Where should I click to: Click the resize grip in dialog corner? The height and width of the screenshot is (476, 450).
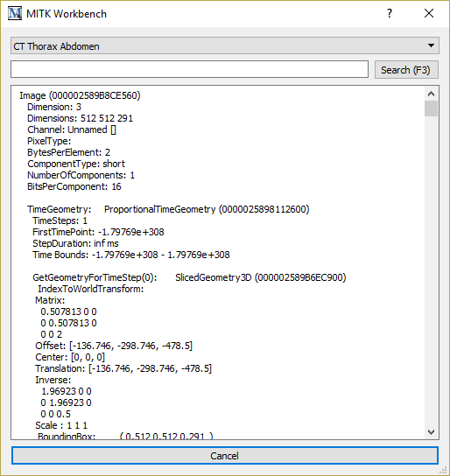click(444, 470)
